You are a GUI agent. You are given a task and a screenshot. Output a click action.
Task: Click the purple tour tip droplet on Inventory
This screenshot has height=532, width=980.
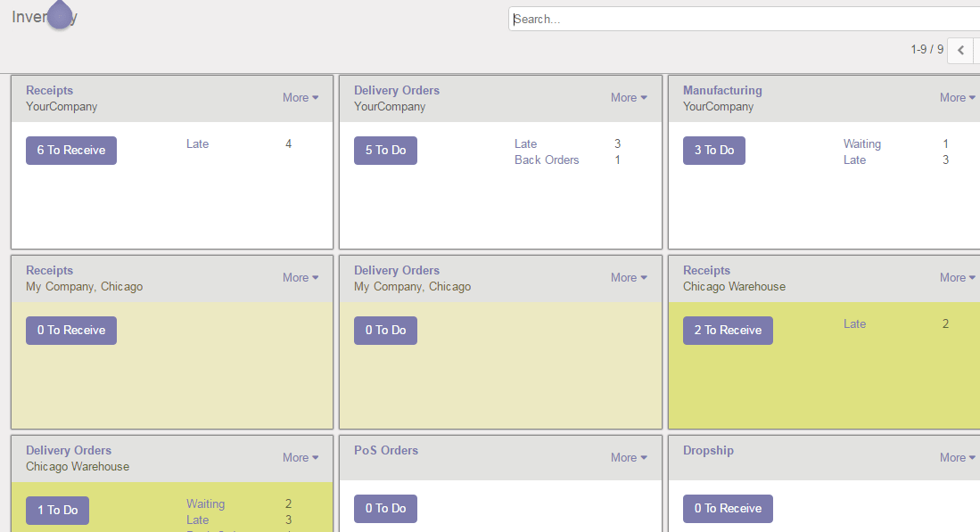click(x=60, y=14)
